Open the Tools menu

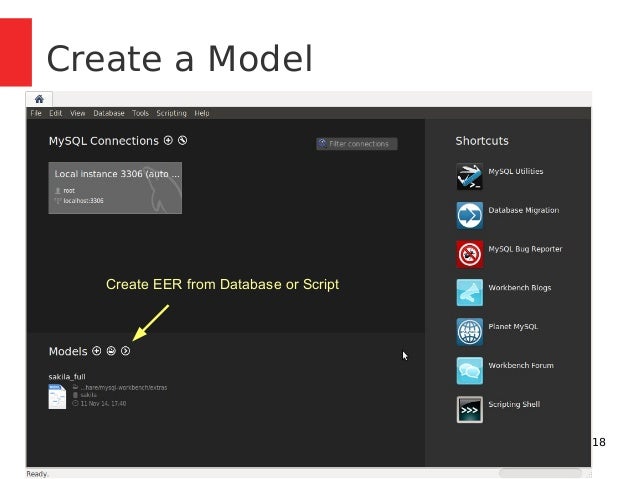pos(140,113)
